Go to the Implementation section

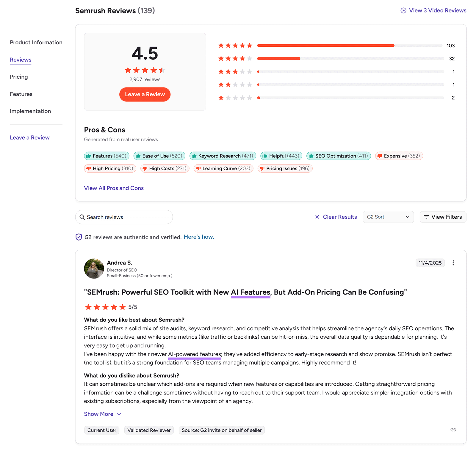click(30, 111)
